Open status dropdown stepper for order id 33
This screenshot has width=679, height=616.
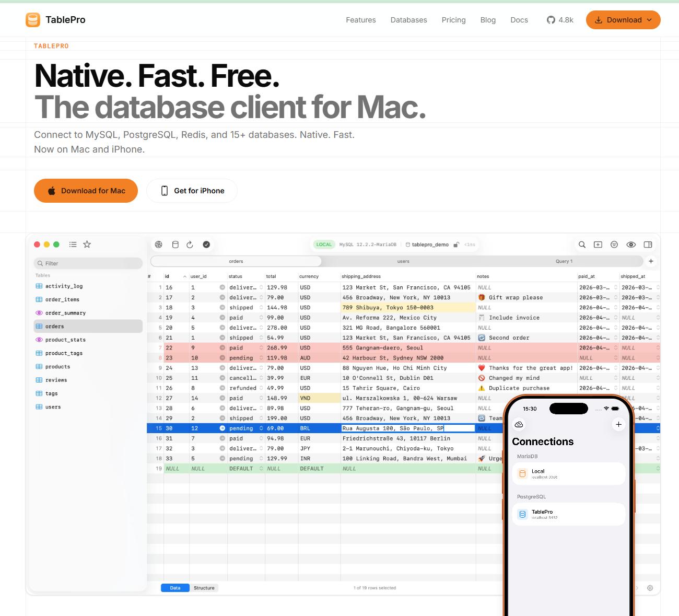click(x=261, y=459)
